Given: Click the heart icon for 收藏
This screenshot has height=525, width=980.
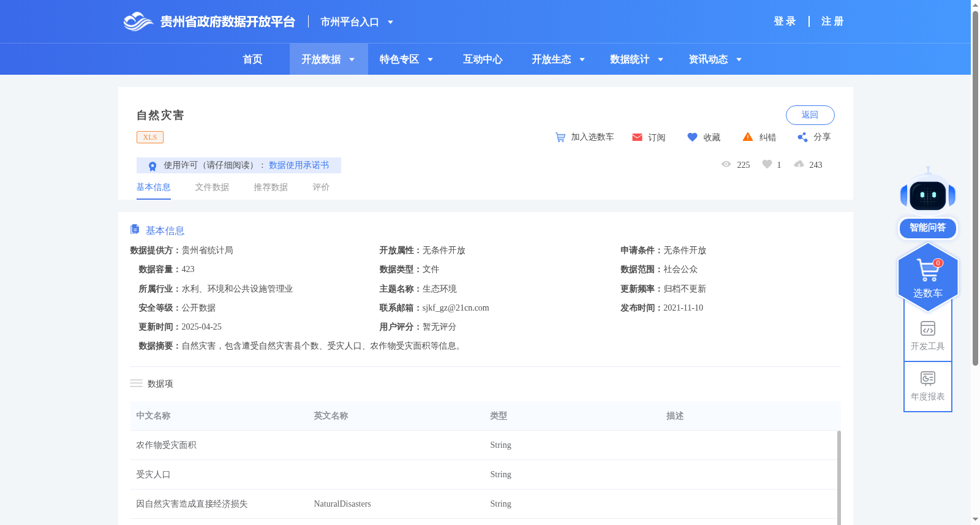Looking at the screenshot, I should pos(692,137).
